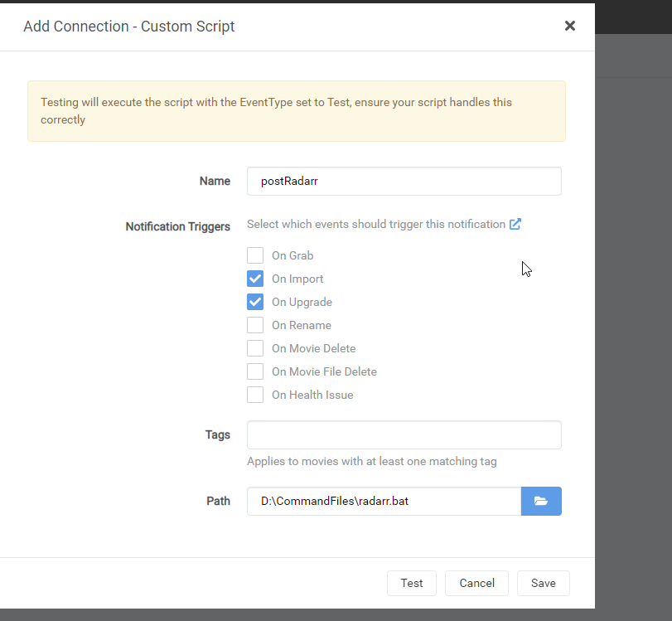Enable the On Rename trigger
The image size is (672, 621).
255,324
